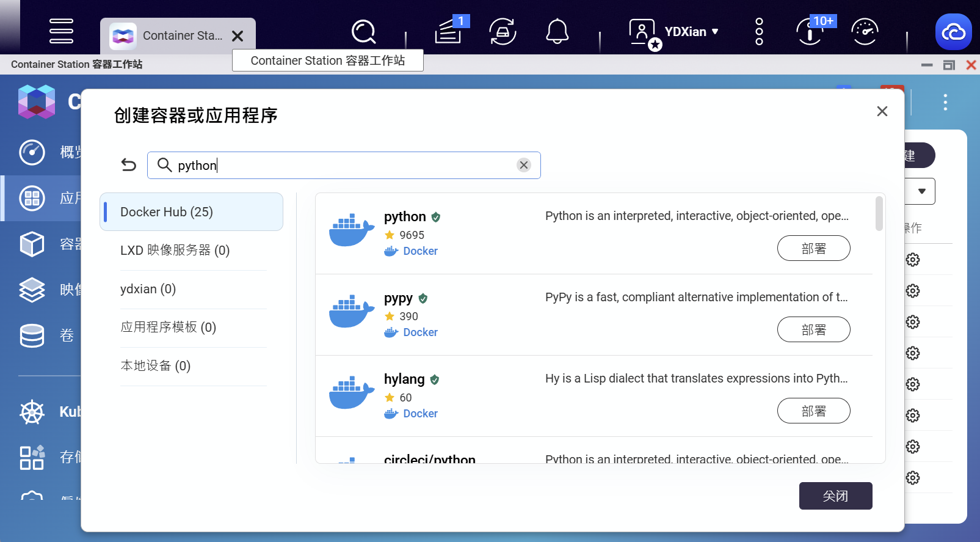Click the verified badge next to python
The image size is (980, 542).
click(436, 217)
